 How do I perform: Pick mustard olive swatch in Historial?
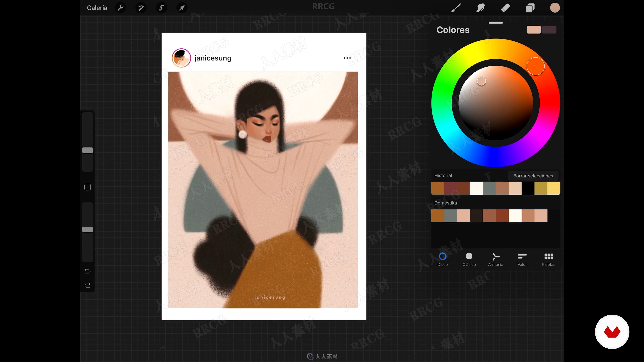coord(541,188)
